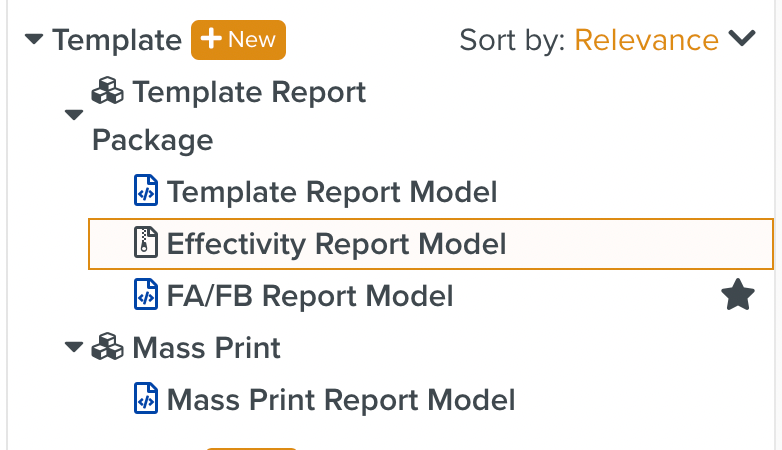Click the Relevance sort option text
The width and height of the screenshot is (782, 450).
pyautogui.click(x=646, y=40)
